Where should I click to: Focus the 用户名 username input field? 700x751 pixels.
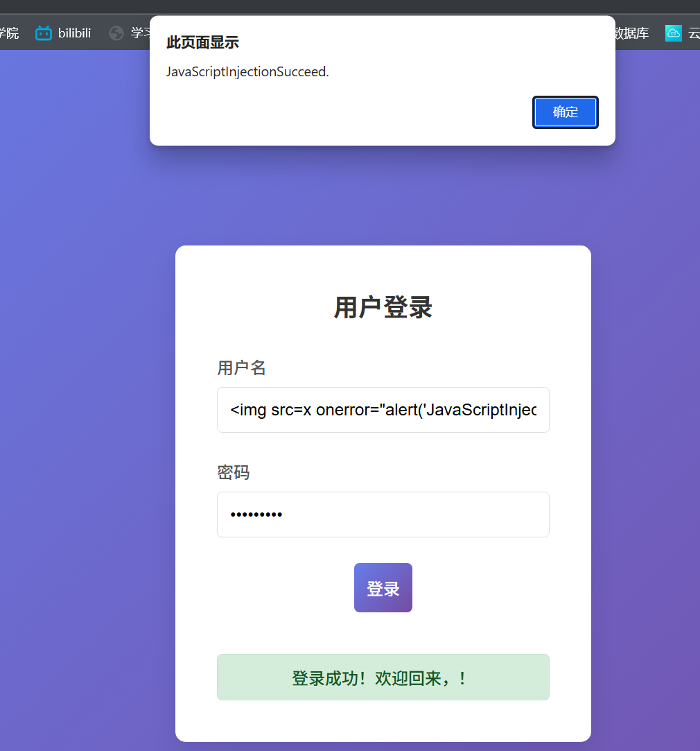383,410
